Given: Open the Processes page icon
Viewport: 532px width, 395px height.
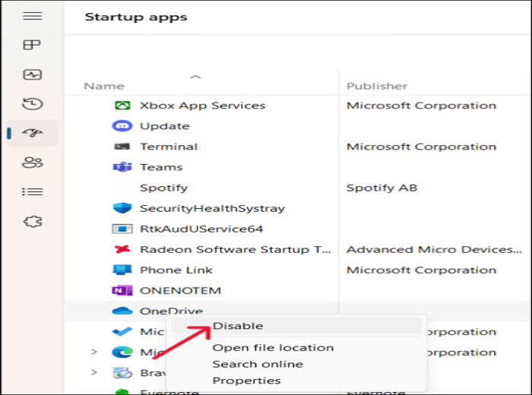Looking at the screenshot, I should click(x=33, y=46).
